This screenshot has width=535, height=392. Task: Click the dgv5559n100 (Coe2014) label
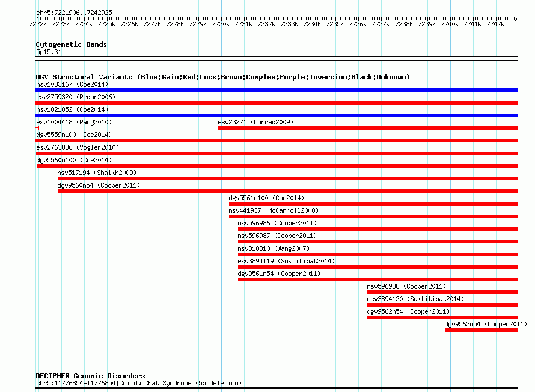(74, 135)
